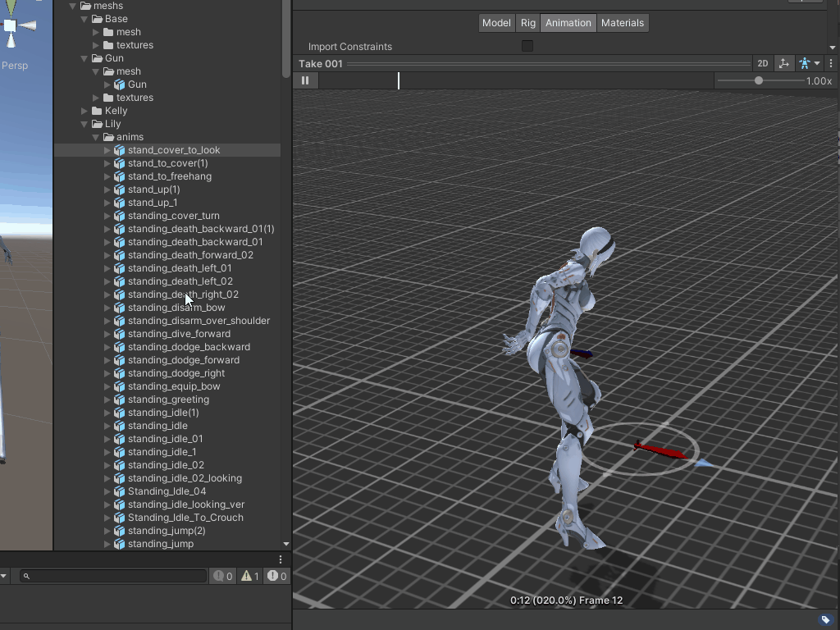Viewport: 840px width, 630px height.
Task: Expand the Kelly folder
Action: 84,111
